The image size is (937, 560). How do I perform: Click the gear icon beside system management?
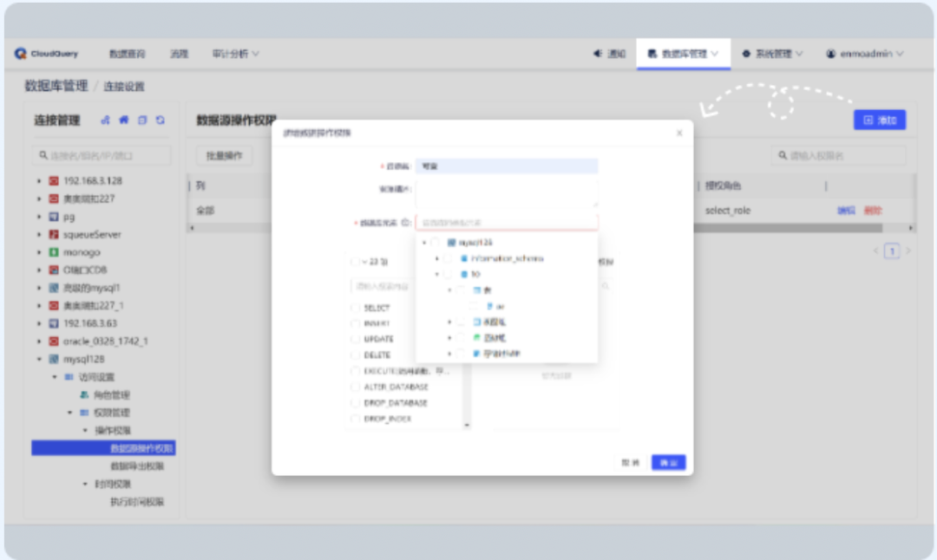tap(746, 54)
